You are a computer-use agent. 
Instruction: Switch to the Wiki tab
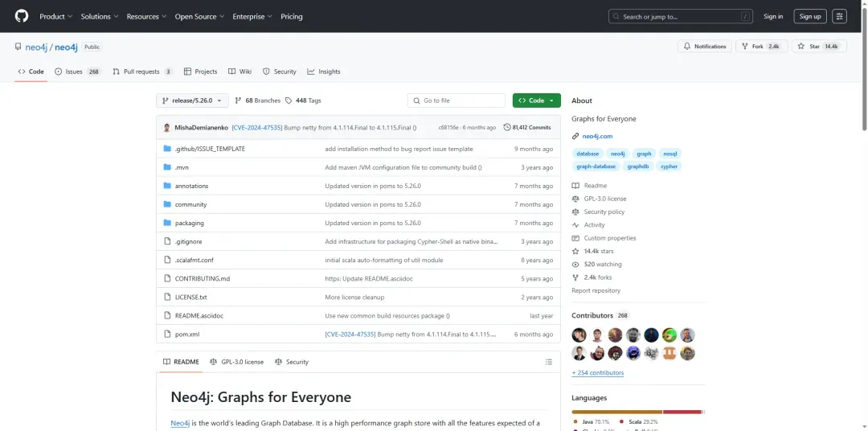pyautogui.click(x=240, y=72)
